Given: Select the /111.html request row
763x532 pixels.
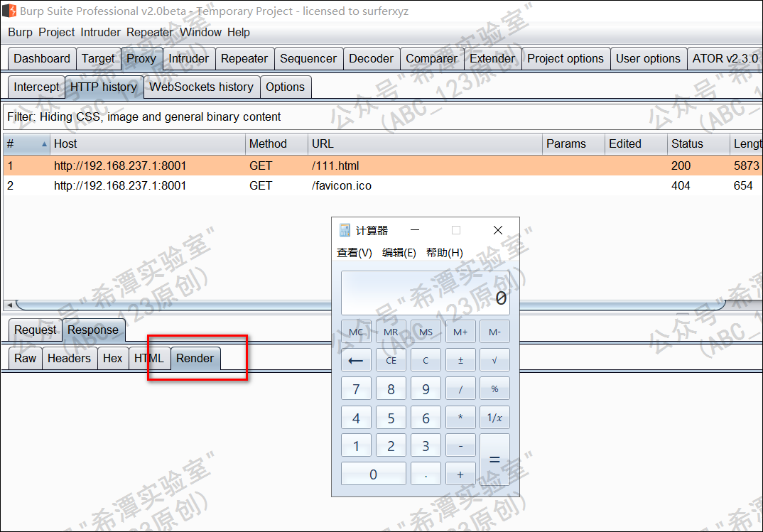Looking at the screenshot, I should coord(382,165).
